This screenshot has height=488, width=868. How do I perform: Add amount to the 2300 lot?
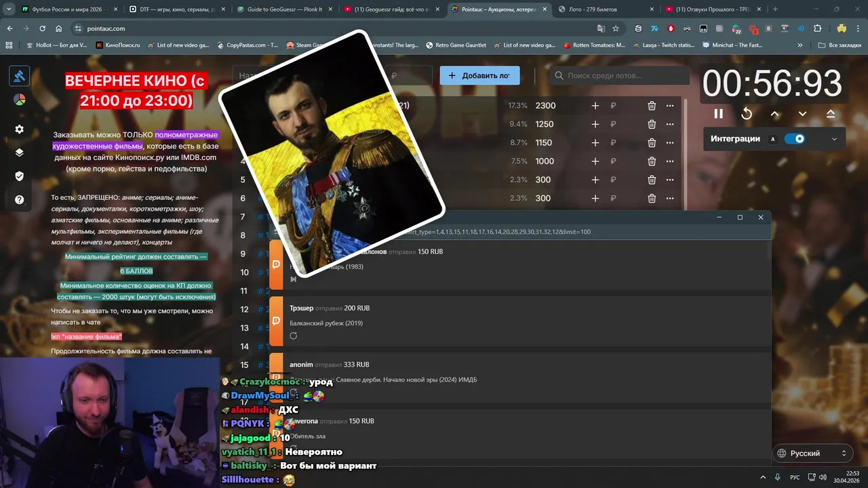595,106
